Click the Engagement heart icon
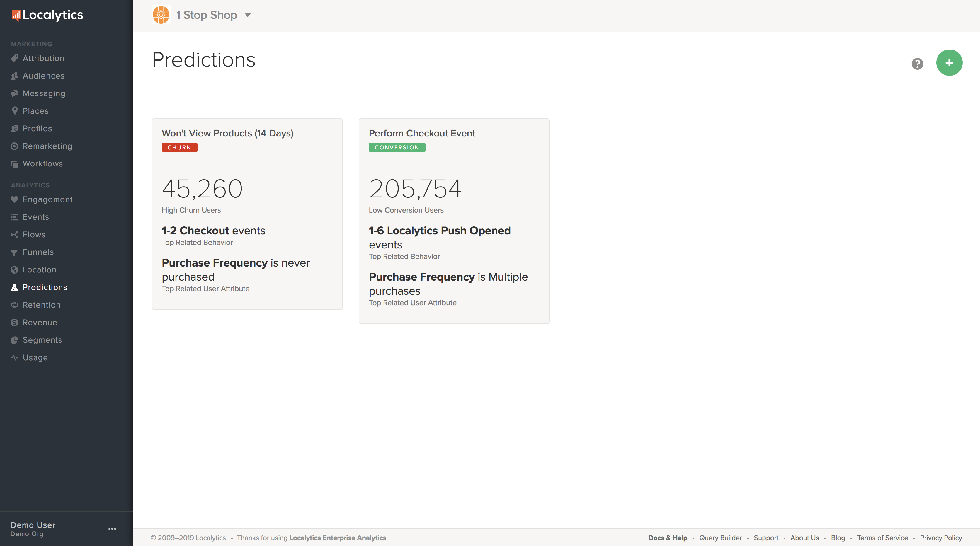 tap(14, 199)
